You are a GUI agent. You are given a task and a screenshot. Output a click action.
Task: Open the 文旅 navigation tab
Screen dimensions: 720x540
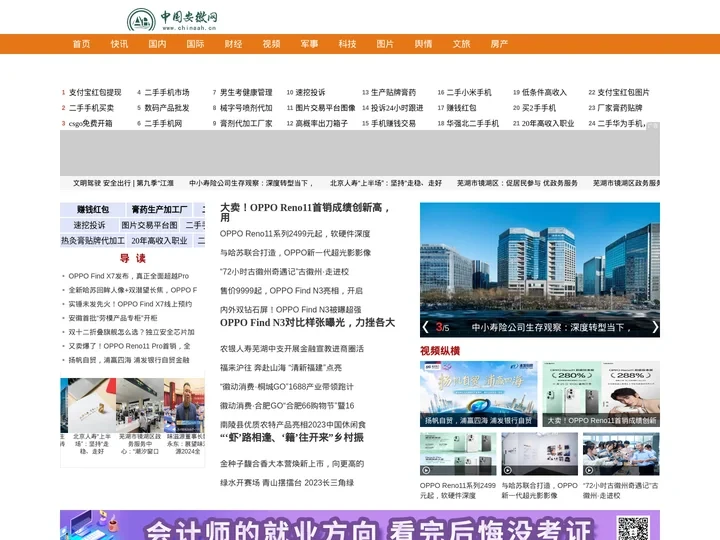click(461, 44)
